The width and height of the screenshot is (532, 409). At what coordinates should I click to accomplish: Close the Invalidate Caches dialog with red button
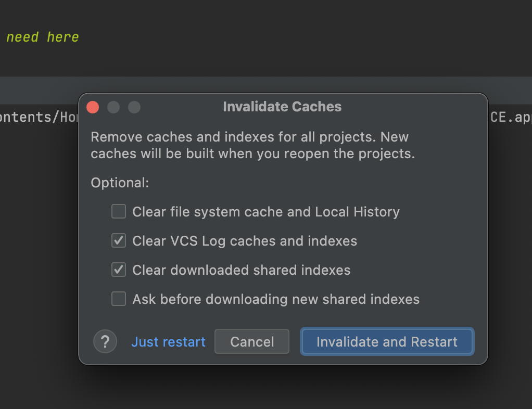click(x=93, y=107)
